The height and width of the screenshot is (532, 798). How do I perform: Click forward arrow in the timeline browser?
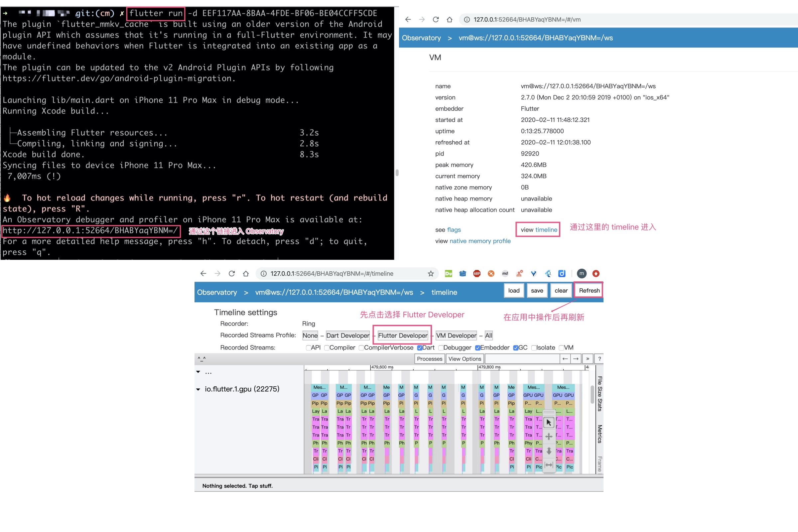pos(217,273)
